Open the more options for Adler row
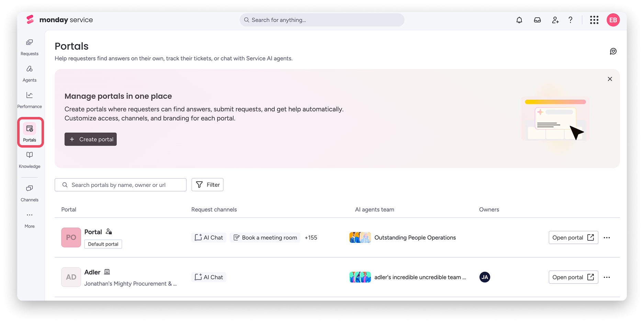This screenshot has height=323, width=644. 607,277
